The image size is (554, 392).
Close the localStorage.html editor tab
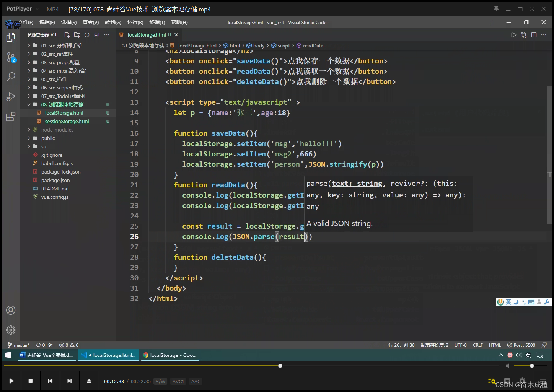[176, 35]
